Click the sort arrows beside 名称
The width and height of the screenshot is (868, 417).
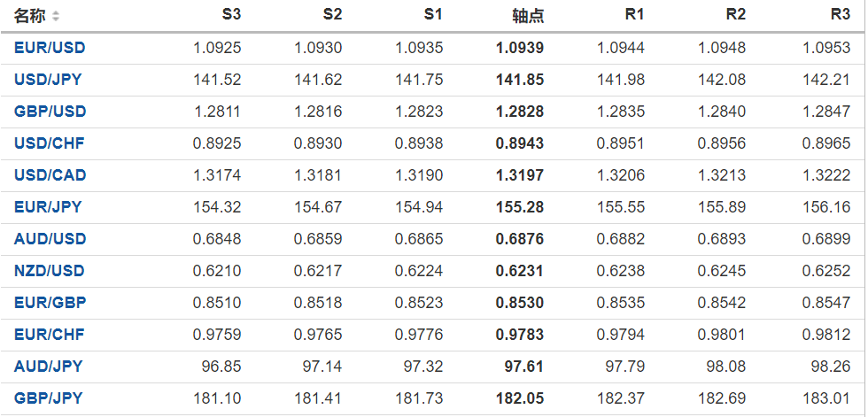click(x=57, y=16)
